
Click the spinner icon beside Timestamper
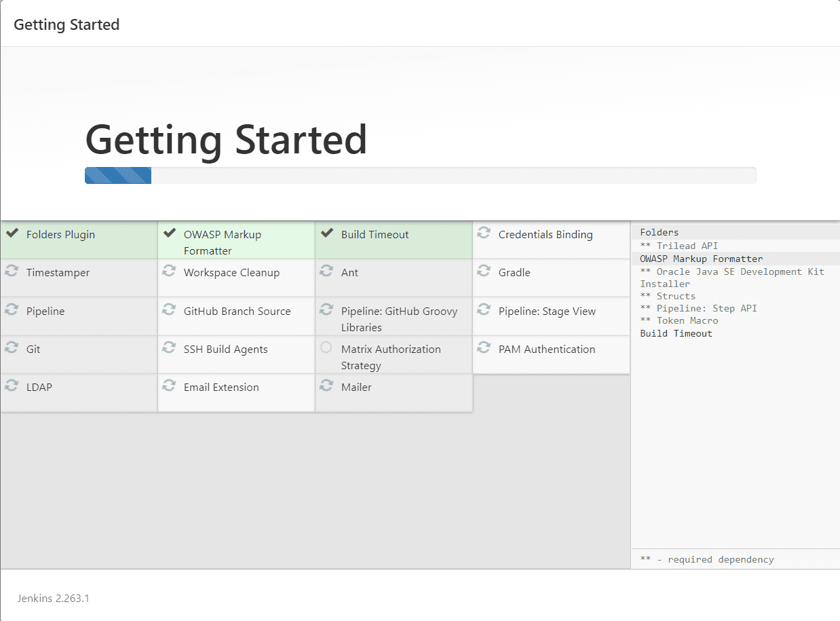[12, 271]
